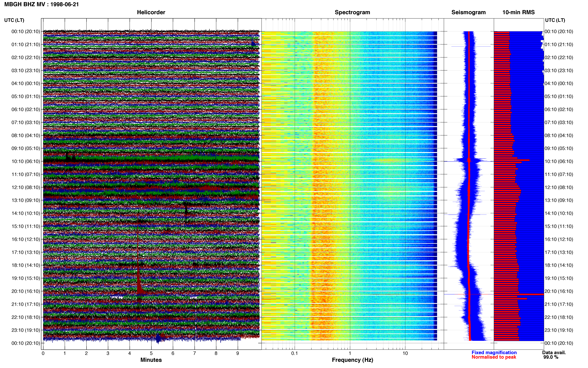This screenshot has height=368, width=588.
Task: Click the 1 tick on Frequency axis
Action: click(350, 353)
